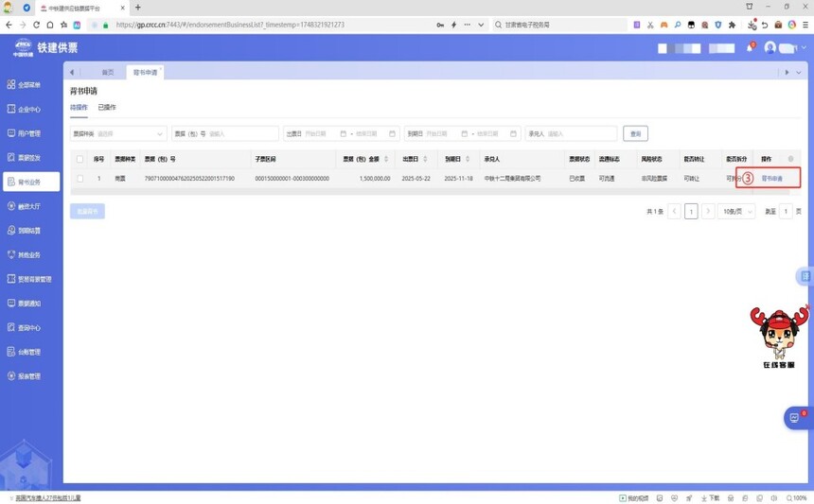Viewport: 814px width, 504px height.
Task: Switch to the 已操作 tab
Action: pos(107,108)
